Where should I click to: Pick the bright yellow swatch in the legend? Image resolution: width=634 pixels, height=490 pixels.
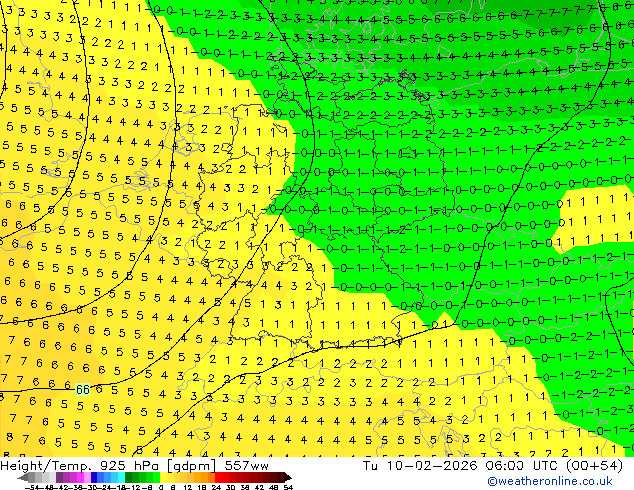pyautogui.click(x=163, y=477)
